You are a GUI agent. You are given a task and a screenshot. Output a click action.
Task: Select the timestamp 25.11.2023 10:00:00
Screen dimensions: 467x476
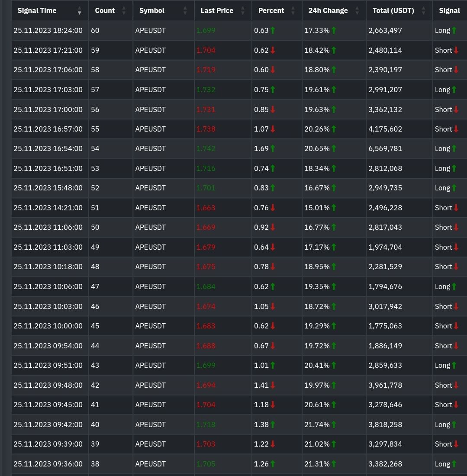48,326
